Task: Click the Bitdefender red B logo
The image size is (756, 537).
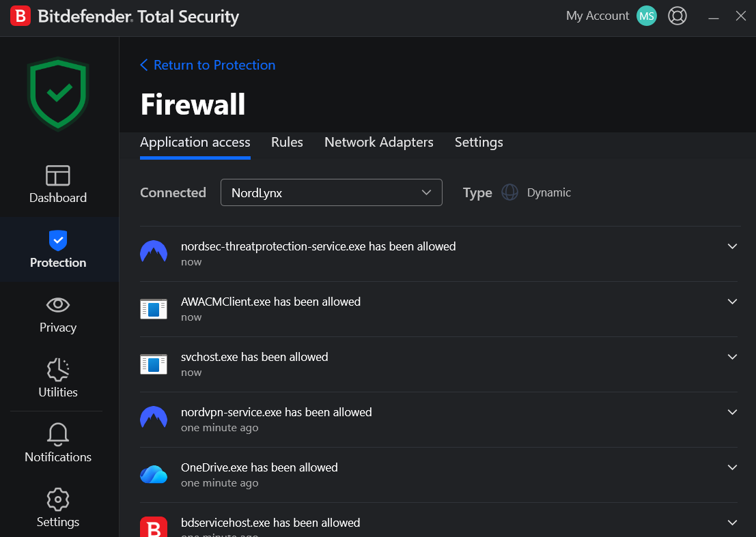Action: pos(20,16)
